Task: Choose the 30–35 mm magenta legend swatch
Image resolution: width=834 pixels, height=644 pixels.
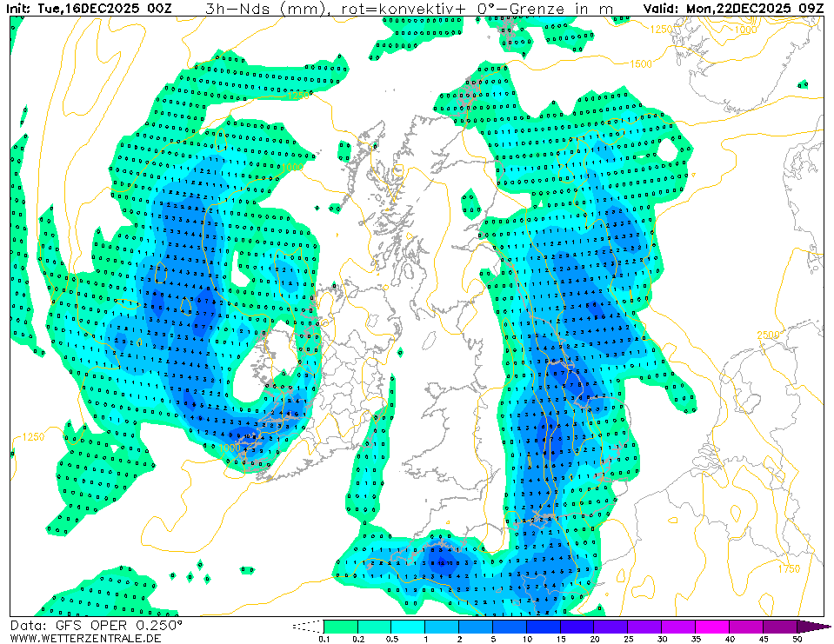Action: [x=679, y=626]
